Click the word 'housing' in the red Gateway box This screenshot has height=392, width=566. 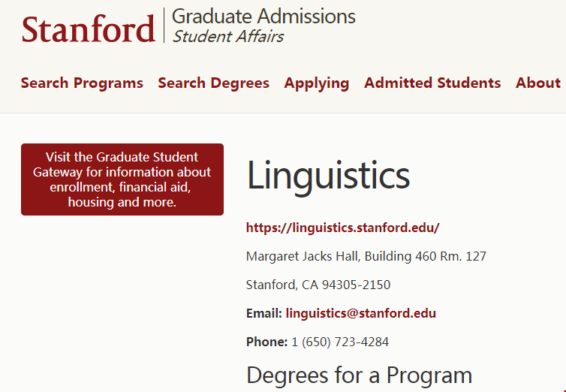(89, 202)
